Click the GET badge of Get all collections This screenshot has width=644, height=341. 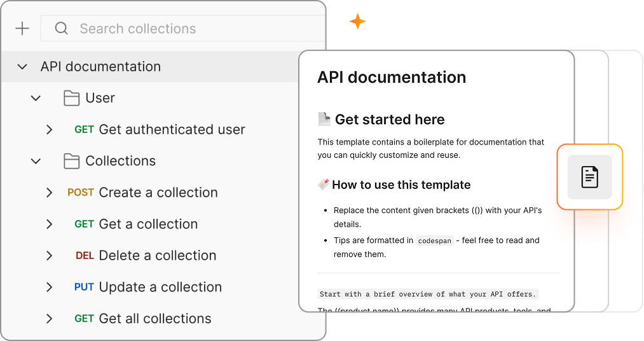84,319
